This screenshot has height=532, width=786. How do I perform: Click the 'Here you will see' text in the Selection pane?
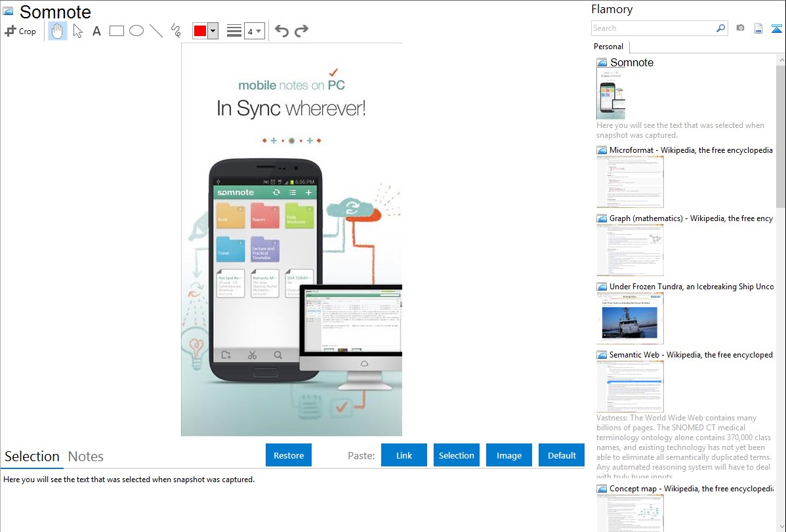point(129,480)
